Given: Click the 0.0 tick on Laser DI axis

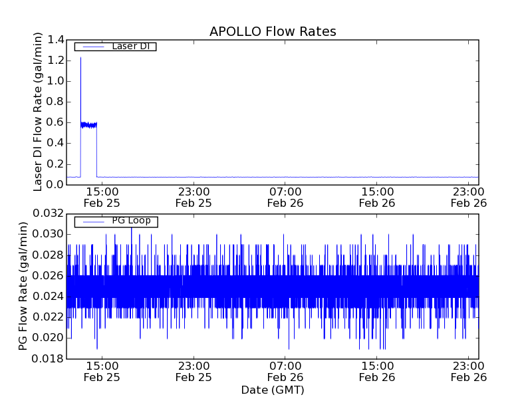Looking at the screenshot, I should 55,185.
